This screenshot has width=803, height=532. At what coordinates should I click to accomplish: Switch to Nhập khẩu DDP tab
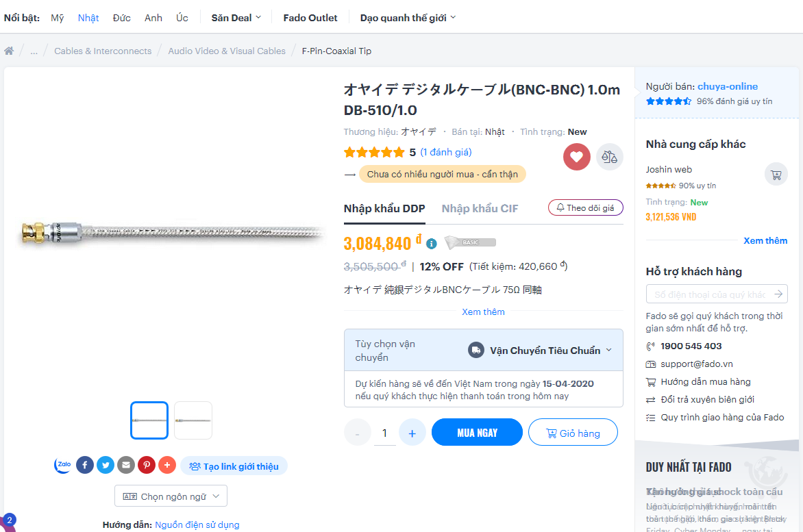(384, 209)
